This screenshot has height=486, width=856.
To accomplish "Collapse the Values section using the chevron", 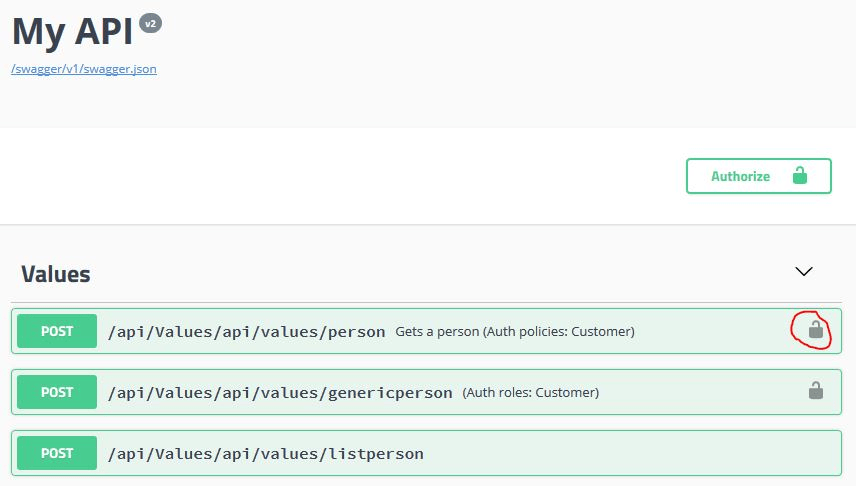I will pyautogui.click(x=804, y=271).
